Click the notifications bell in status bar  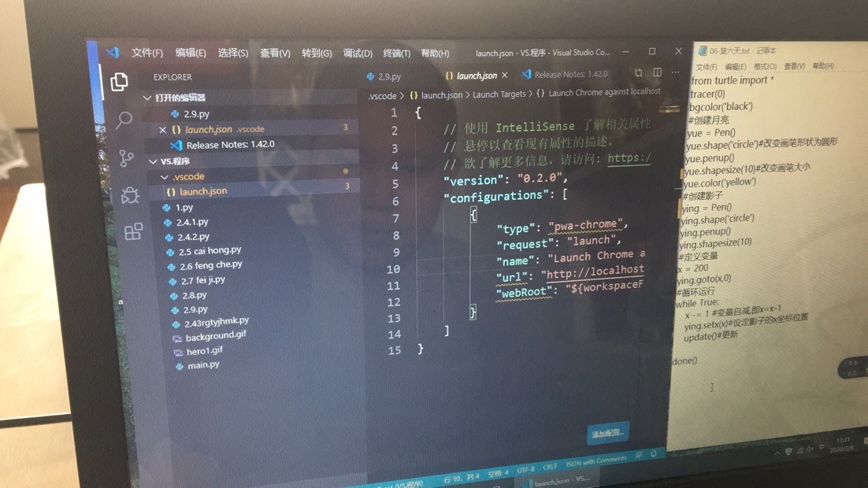654,455
